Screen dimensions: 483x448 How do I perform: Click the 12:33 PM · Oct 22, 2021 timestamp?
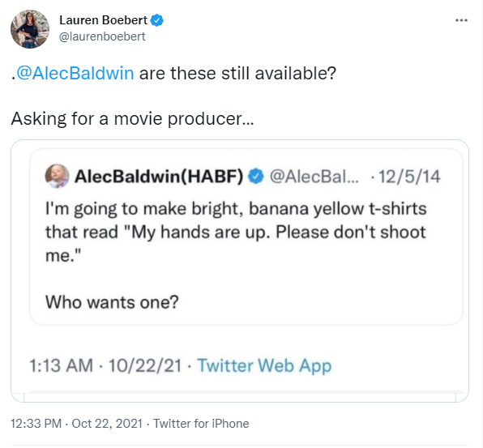point(76,424)
